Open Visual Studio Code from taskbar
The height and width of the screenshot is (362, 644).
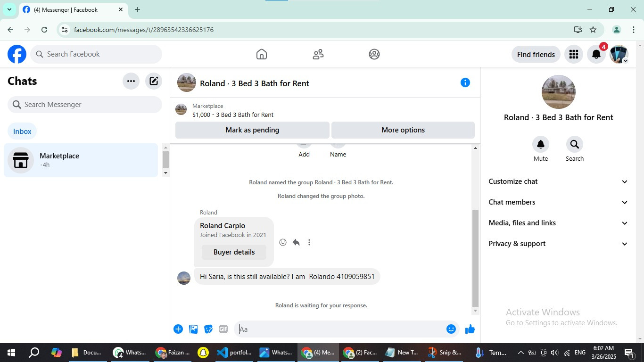point(234,353)
